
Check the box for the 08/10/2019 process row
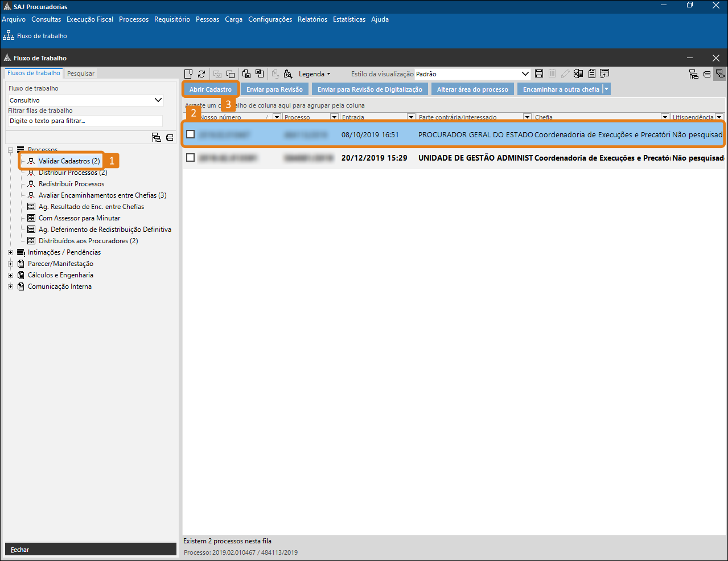pyautogui.click(x=191, y=134)
